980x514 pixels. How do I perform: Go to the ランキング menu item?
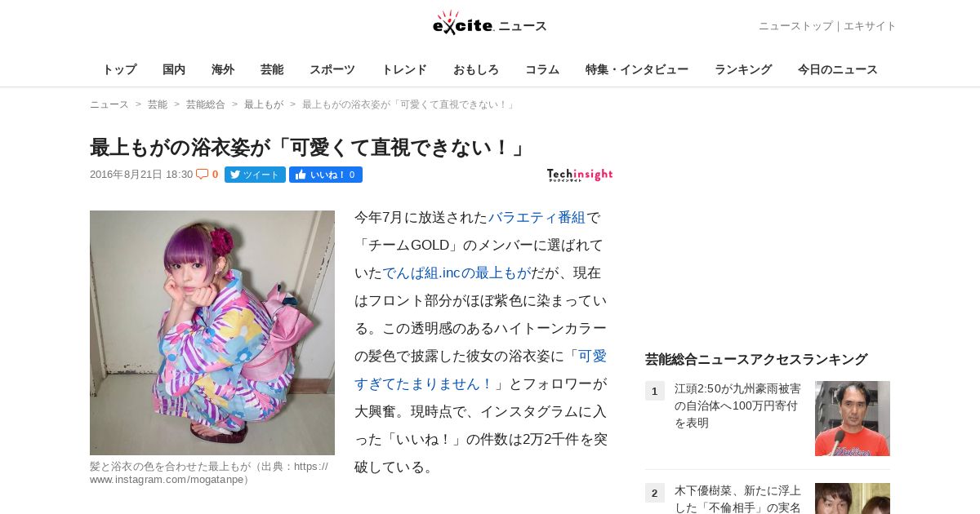(743, 69)
